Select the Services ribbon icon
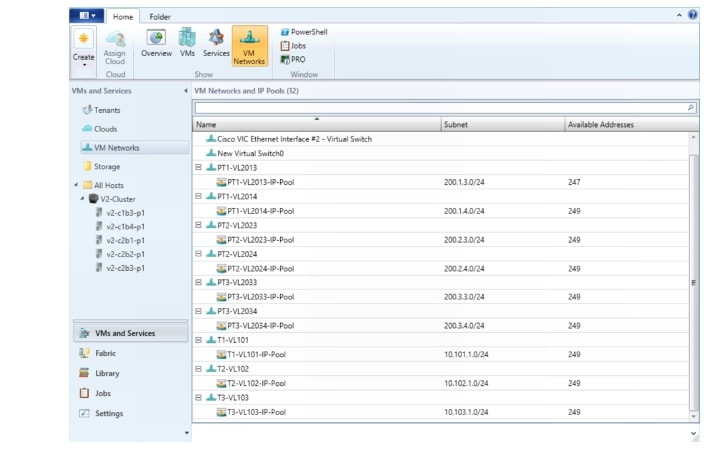 [x=216, y=42]
